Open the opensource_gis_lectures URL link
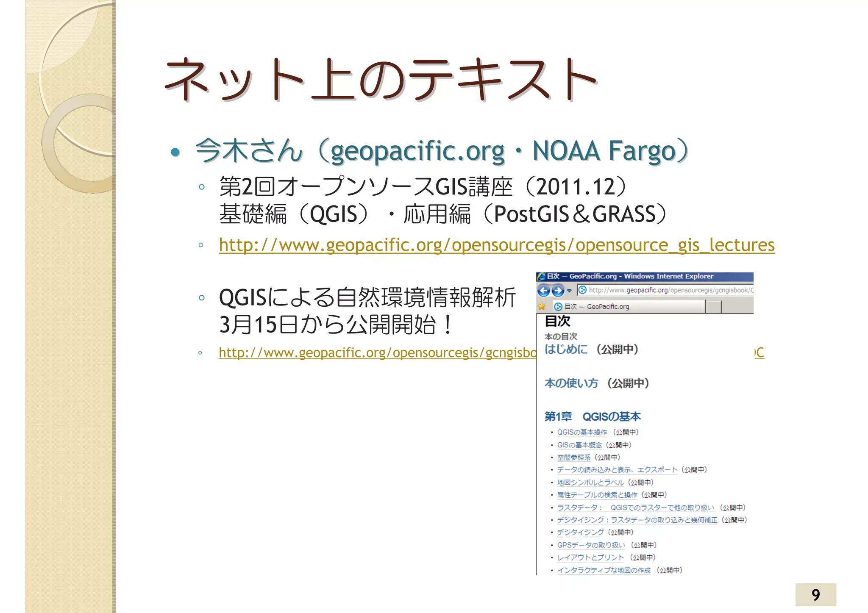This screenshot has width=868, height=613. pyautogui.click(x=497, y=245)
